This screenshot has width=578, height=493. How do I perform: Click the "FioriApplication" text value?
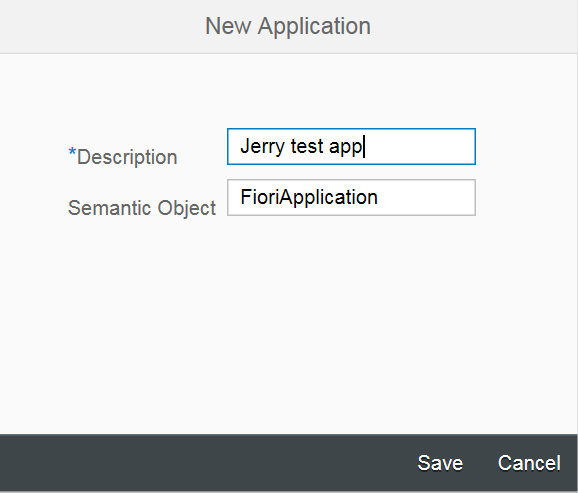pos(309,197)
